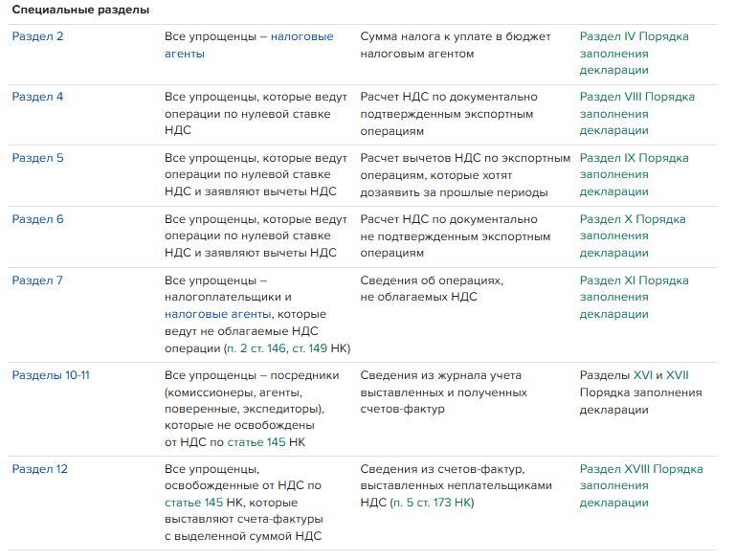This screenshot has height=560, width=735.
Task: Open 'ст. 149' reference link
Action: pos(309,348)
